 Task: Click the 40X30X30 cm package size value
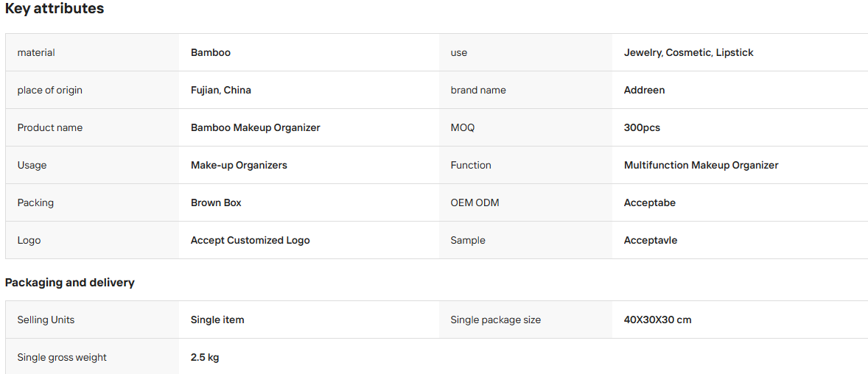(658, 320)
